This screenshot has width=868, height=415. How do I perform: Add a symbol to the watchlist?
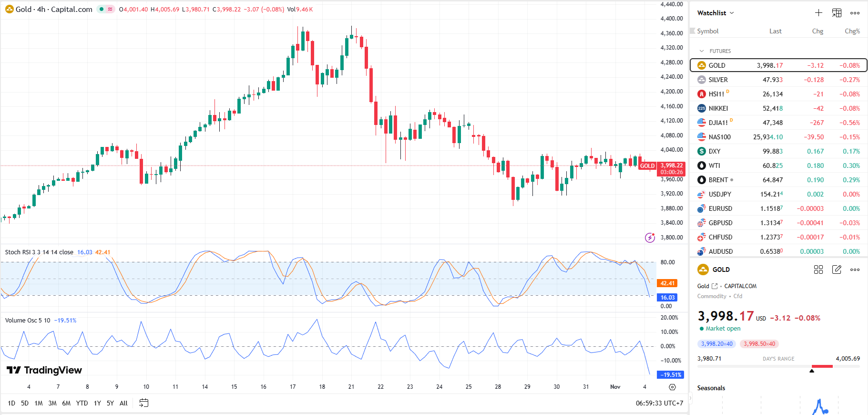[818, 13]
